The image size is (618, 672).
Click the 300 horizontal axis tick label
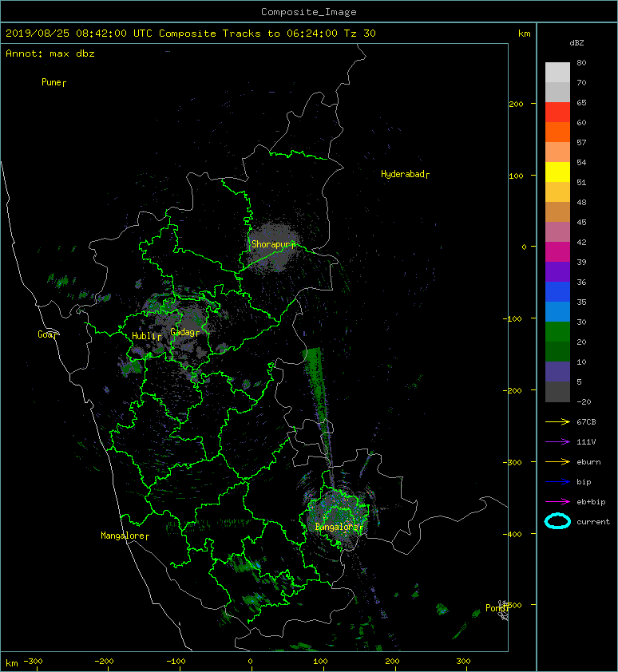pos(464,662)
